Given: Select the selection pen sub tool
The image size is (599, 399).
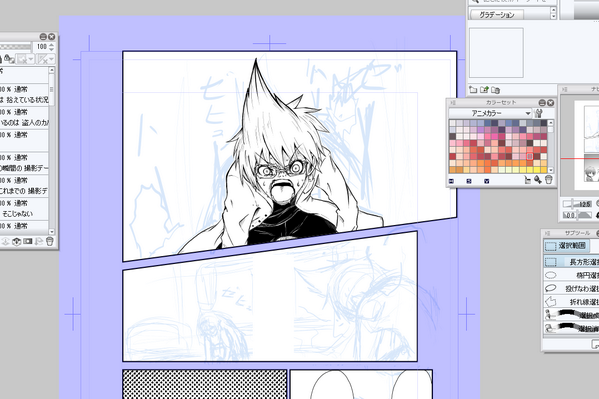Looking at the screenshot, I should pyautogui.click(x=572, y=315).
